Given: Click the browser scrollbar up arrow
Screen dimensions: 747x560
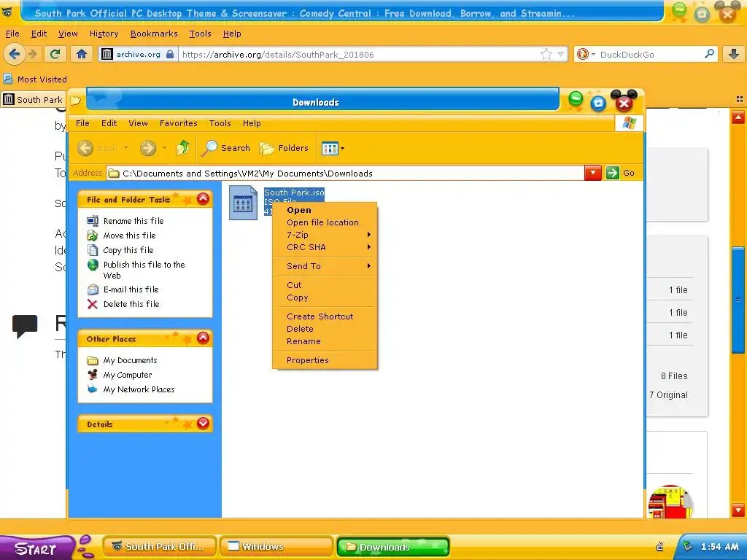Looking at the screenshot, I should (x=738, y=117).
